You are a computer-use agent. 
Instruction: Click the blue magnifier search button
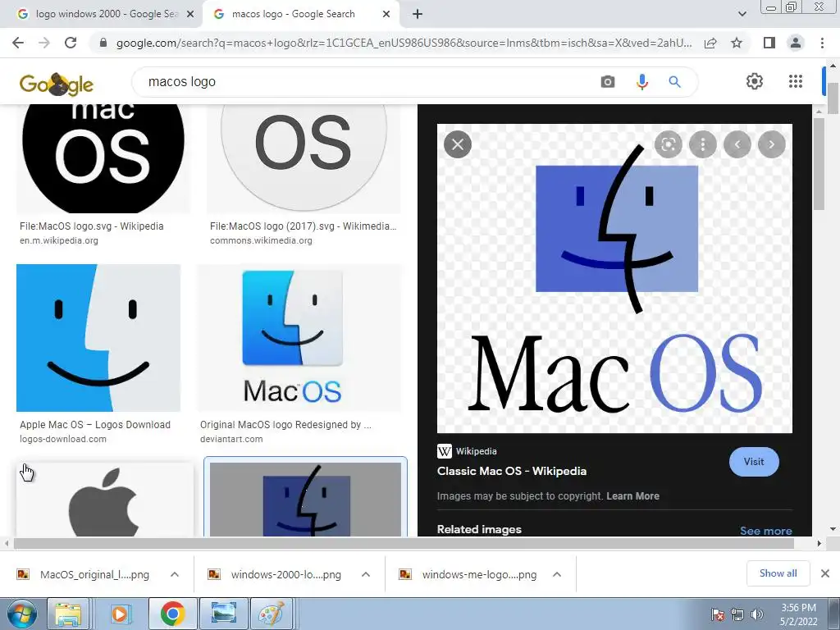[674, 82]
